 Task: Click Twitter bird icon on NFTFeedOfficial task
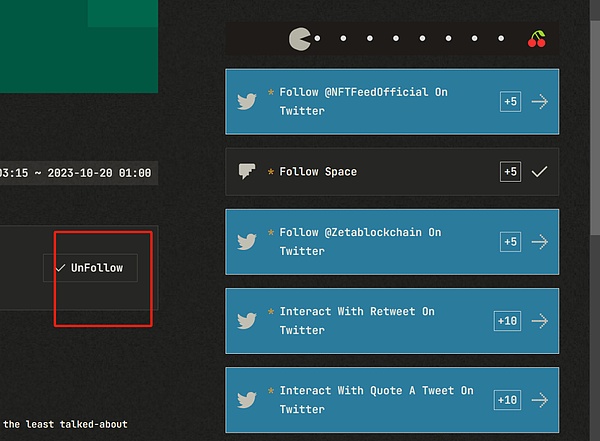click(247, 101)
